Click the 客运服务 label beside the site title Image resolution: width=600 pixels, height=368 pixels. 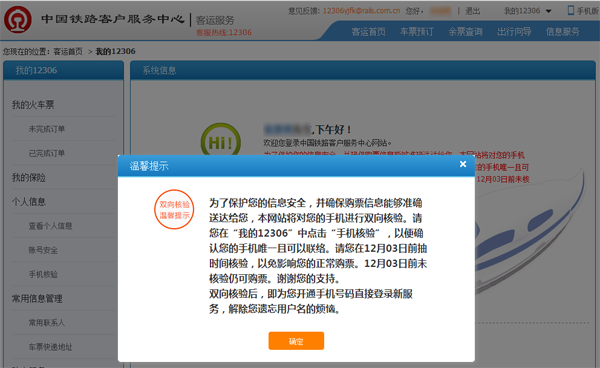(x=215, y=20)
